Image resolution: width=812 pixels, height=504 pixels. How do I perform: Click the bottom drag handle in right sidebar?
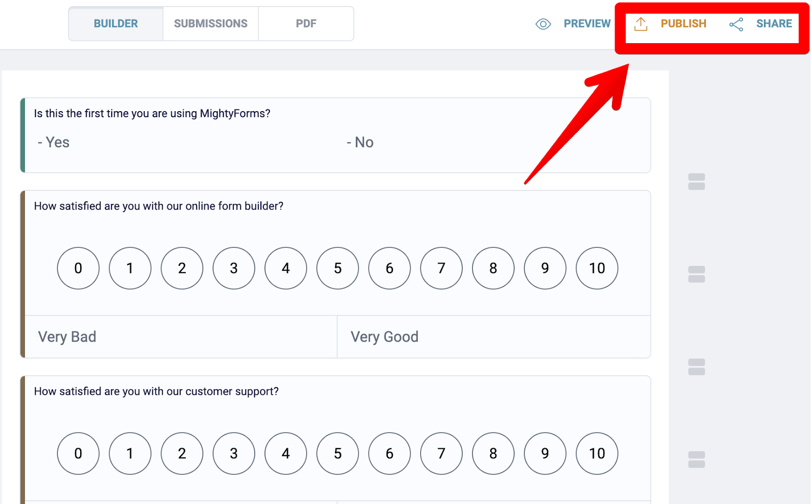coord(697,459)
